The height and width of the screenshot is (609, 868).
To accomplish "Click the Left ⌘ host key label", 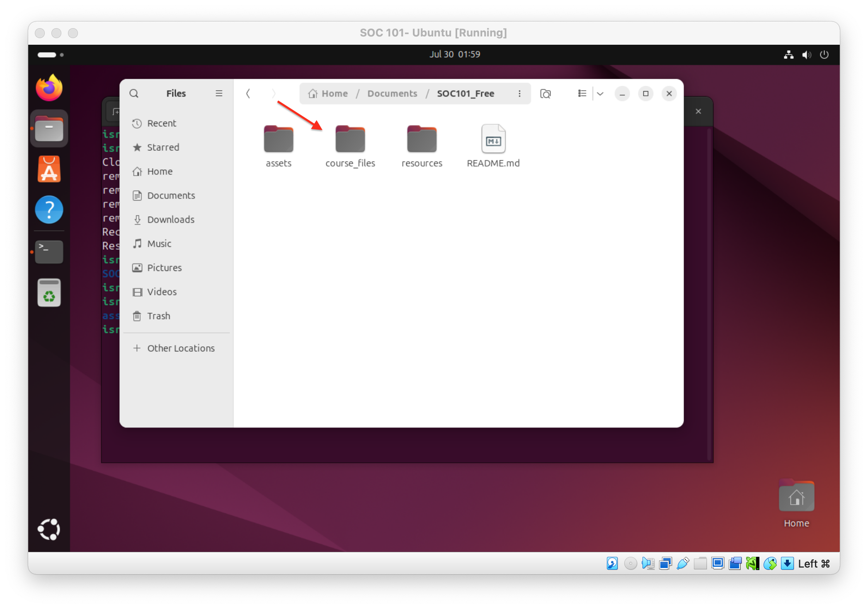I will click(814, 564).
